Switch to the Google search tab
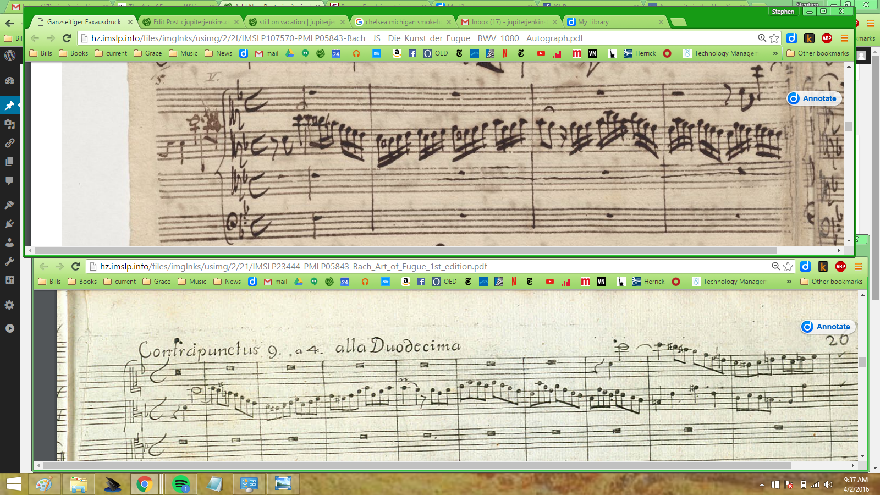Screen dimensions: 884x496 click(403, 22)
